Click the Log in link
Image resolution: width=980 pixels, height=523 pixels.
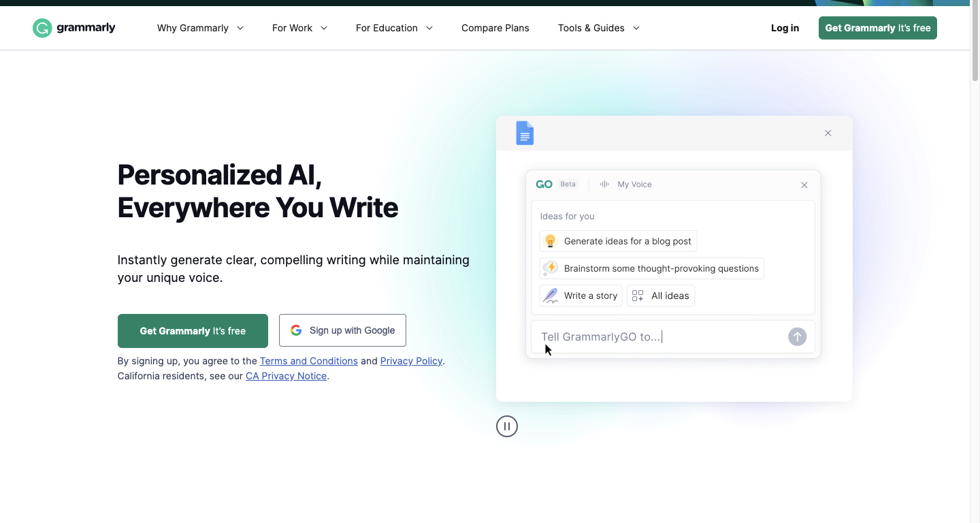point(785,28)
